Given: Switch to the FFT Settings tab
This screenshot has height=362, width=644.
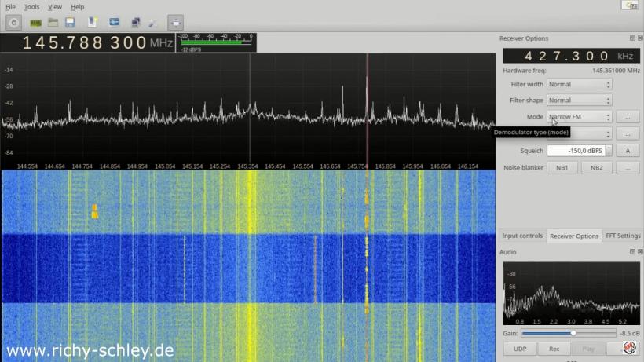Looking at the screenshot, I should (x=623, y=236).
